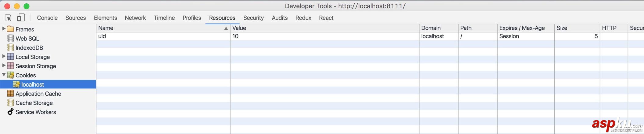Image resolution: width=644 pixels, height=134 pixels.
Task: Click the green macOS zoom window button
Action: point(27,6)
